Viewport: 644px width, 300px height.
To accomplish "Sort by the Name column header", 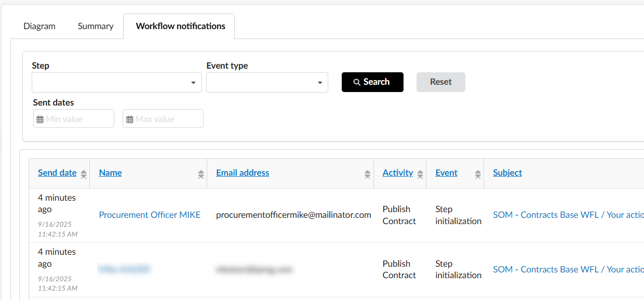I will point(110,173).
